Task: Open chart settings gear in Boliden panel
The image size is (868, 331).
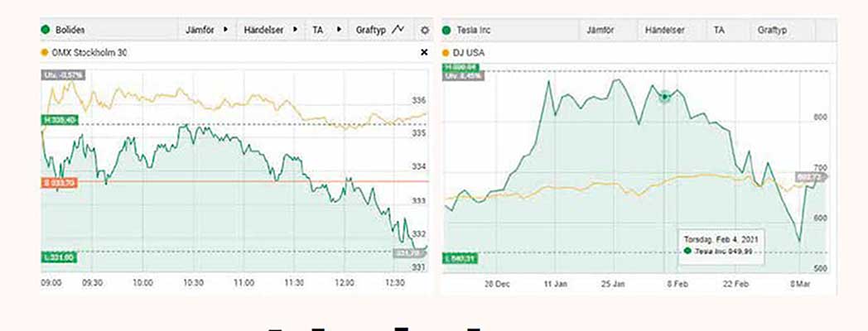Action: coord(425,30)
